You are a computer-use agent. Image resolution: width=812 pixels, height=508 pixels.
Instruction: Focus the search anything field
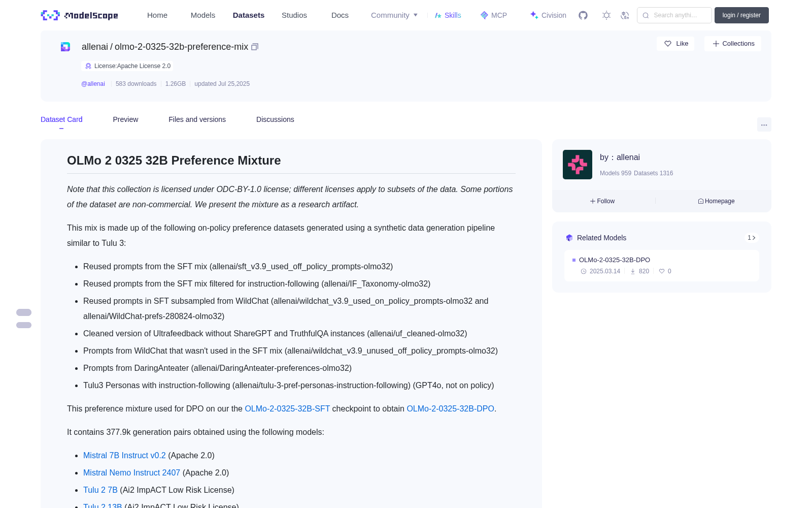click(674, 15)
